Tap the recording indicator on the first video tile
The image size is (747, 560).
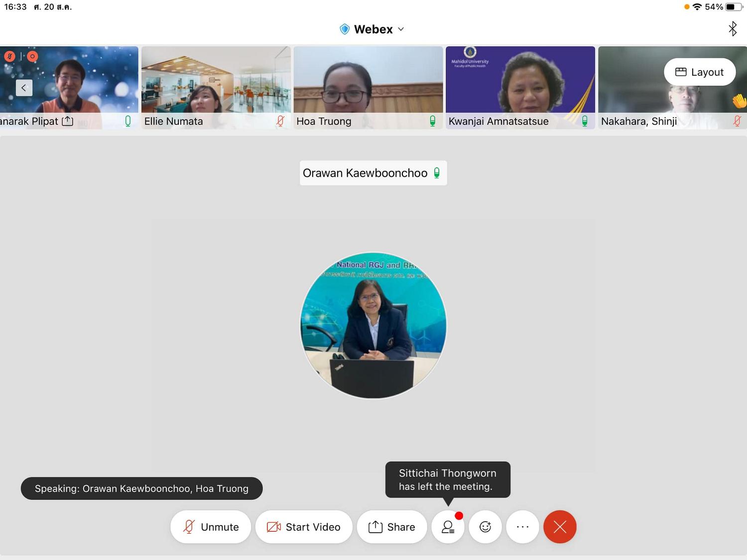coord(32,56)
